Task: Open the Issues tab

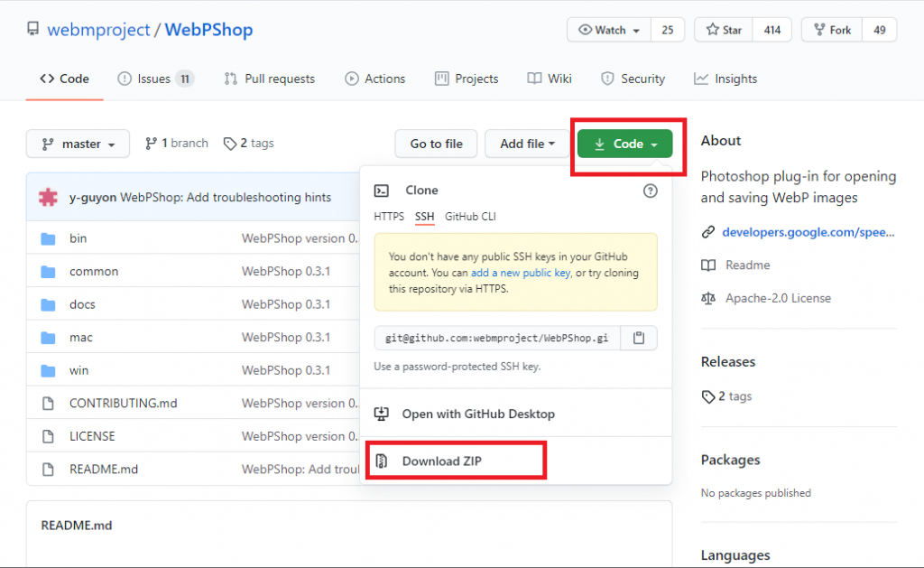Action: [154, 79]
